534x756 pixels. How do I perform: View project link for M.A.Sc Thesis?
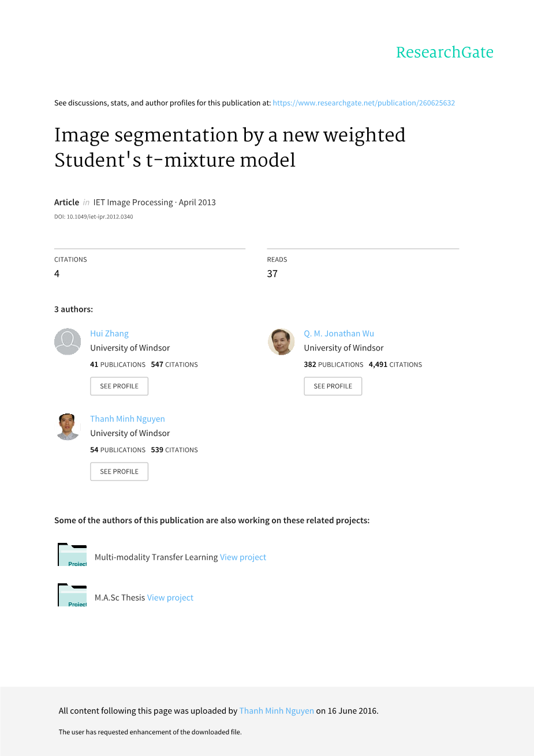click(170, 598)
